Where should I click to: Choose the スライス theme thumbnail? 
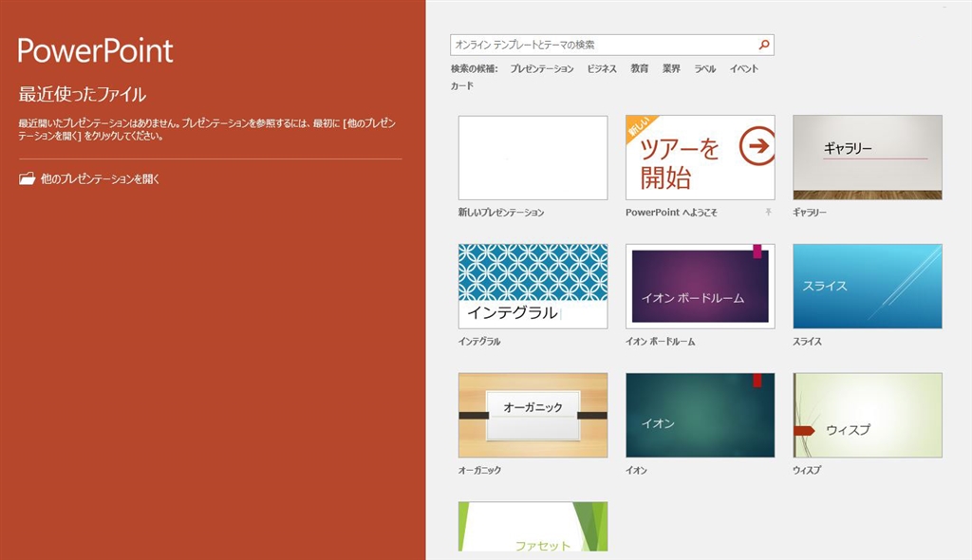click(x=868, y=286)
